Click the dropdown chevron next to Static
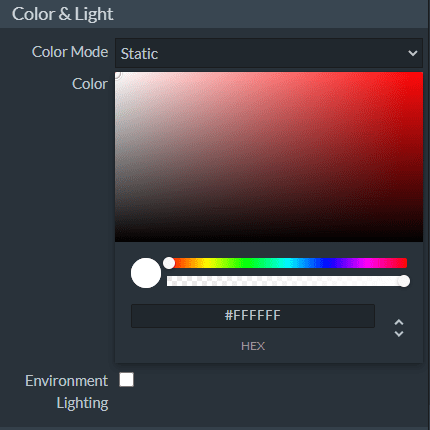This screenshot has width=430, height=430. (x=413, y=53)
